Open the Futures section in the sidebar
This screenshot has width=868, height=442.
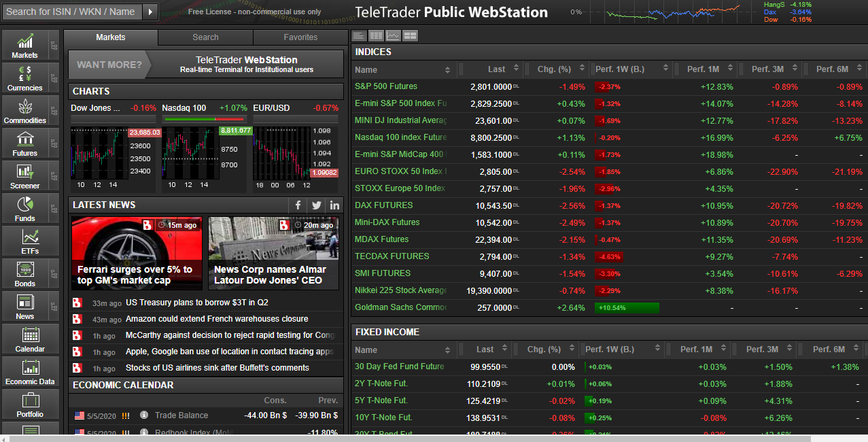(25, 143)
